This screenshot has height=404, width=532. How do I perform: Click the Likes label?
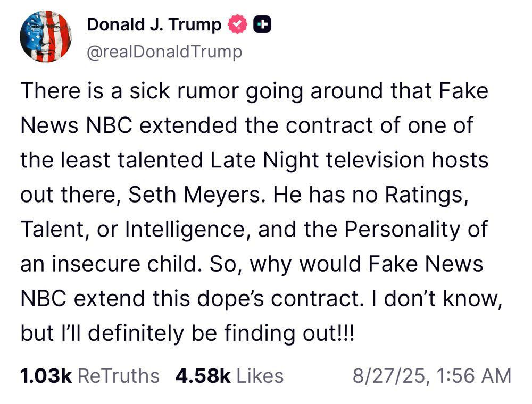(x=260, y=376)
